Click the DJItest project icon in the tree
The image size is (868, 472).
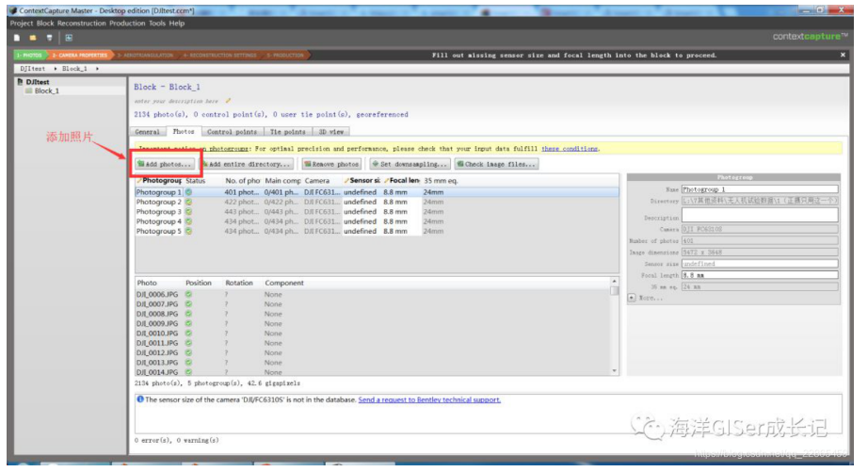coord(21,81)
